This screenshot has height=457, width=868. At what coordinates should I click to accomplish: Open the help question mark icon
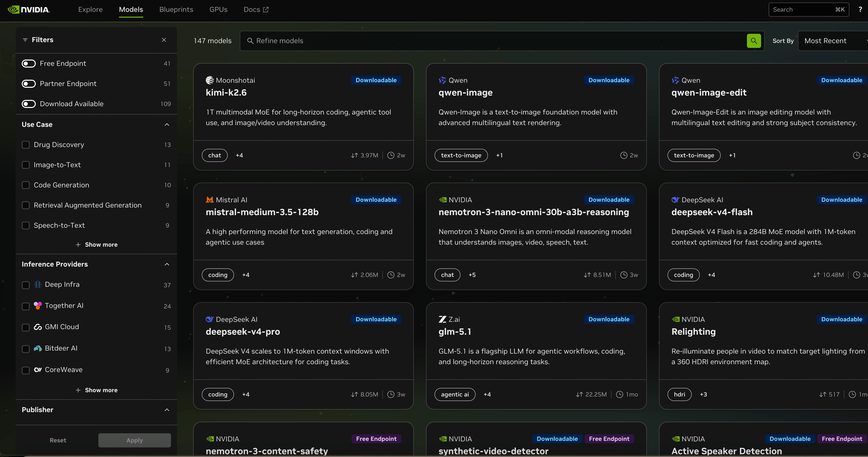(x=860, y=9)
